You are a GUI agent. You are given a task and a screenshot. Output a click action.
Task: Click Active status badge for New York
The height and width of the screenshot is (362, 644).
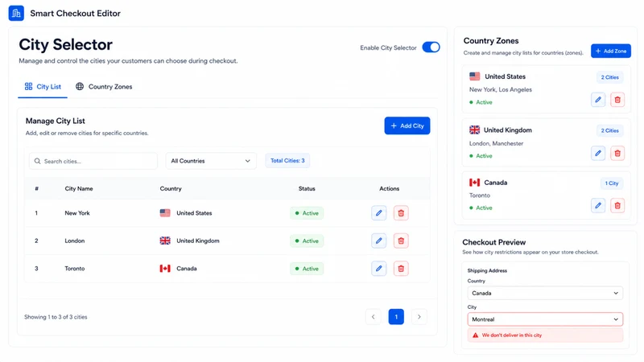[x=307, y=213]
